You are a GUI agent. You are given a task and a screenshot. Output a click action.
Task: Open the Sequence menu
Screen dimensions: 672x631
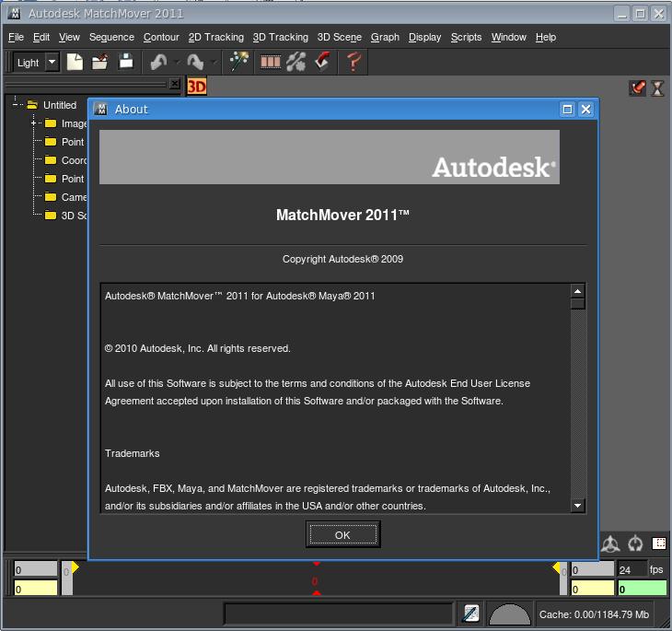tap(111, 38)
